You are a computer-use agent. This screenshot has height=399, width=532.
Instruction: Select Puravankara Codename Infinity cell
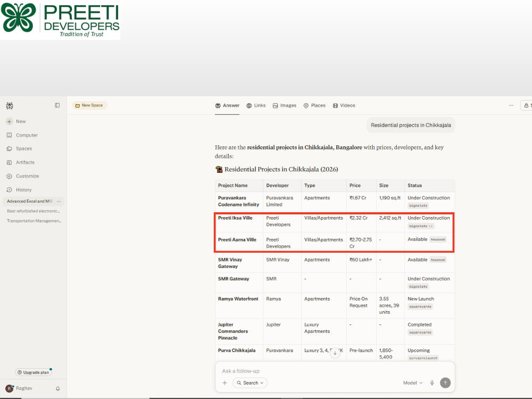click(238, 201)
